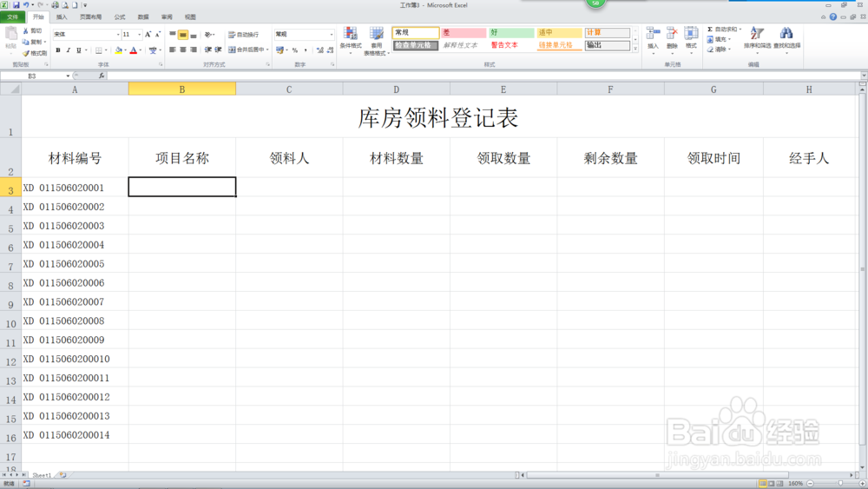Switch to the Page Layout (页面布局) tab

point(91,17)
